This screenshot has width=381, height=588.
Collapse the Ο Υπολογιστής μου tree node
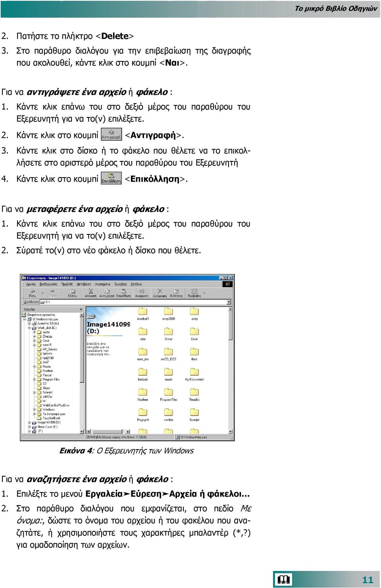(25, 319)
